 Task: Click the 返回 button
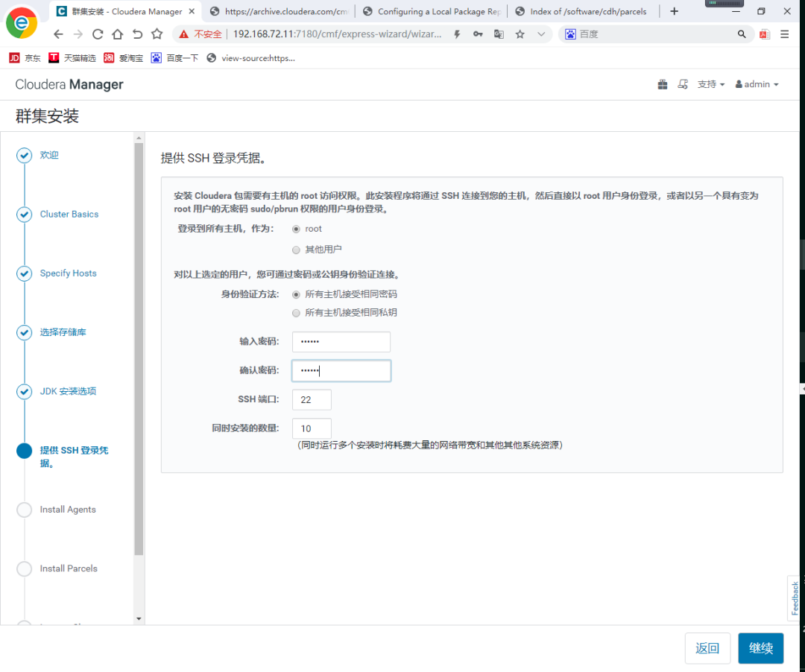(x=707, y=648)
